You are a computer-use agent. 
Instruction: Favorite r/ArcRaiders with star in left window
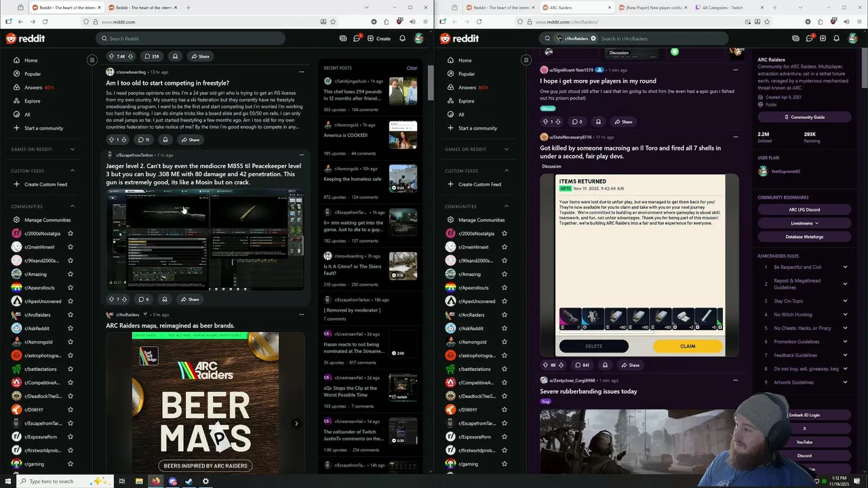point(71,314)
